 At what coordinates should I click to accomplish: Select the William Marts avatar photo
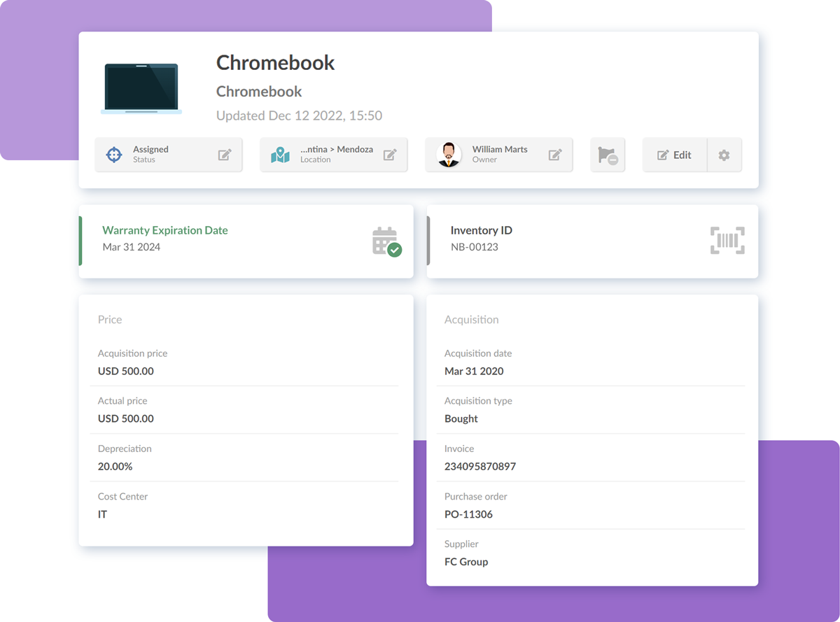(448, 155)
